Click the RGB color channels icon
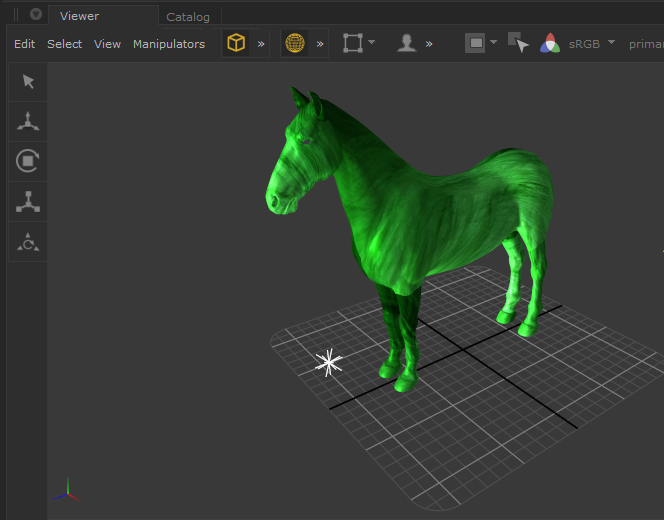664x520 pixels. [x=550, y=44]
